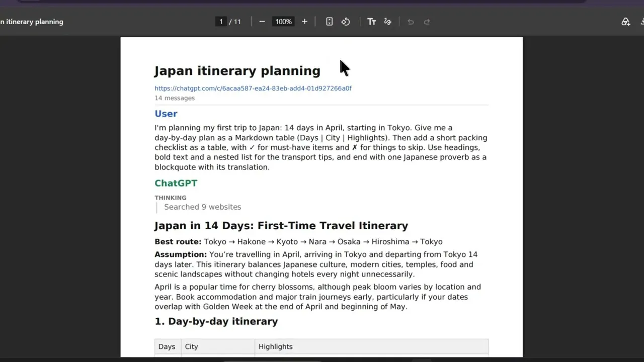The width and height of the screenshot is (644, 362).
Task: Click the 'Days' table header cell
Action: tap(167, 346)
